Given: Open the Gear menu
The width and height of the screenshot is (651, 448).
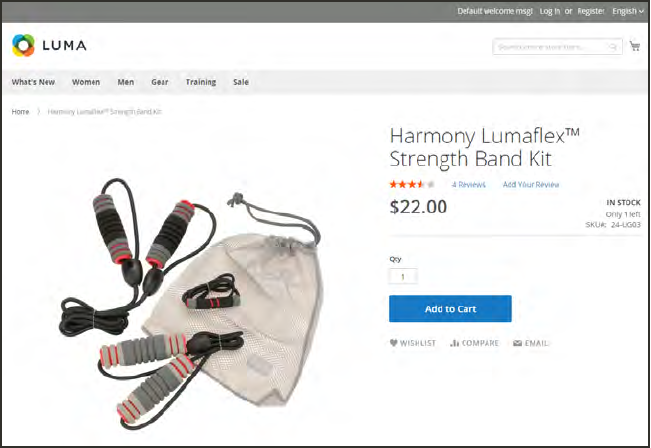Looking at the screenshot, I should tap(160, 82).
